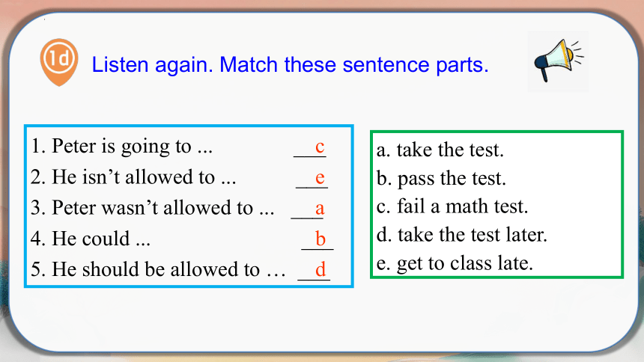Click the red answer 'a' on blank three
Image resolution: width=644 pixels, height=362 pixels.
320,209
